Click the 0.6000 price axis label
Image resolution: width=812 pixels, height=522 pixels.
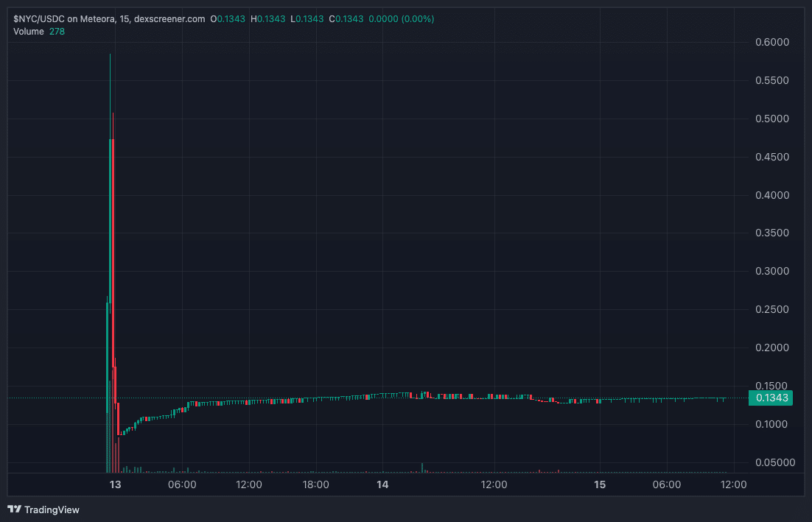pyautogui.click(x=772, y=43)
